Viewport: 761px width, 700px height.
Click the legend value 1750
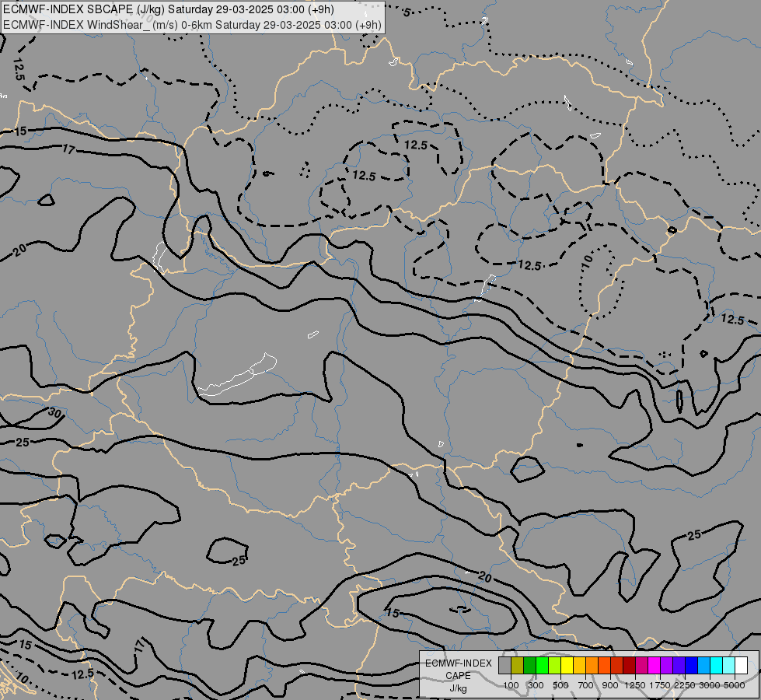click(x=660, y=685)
